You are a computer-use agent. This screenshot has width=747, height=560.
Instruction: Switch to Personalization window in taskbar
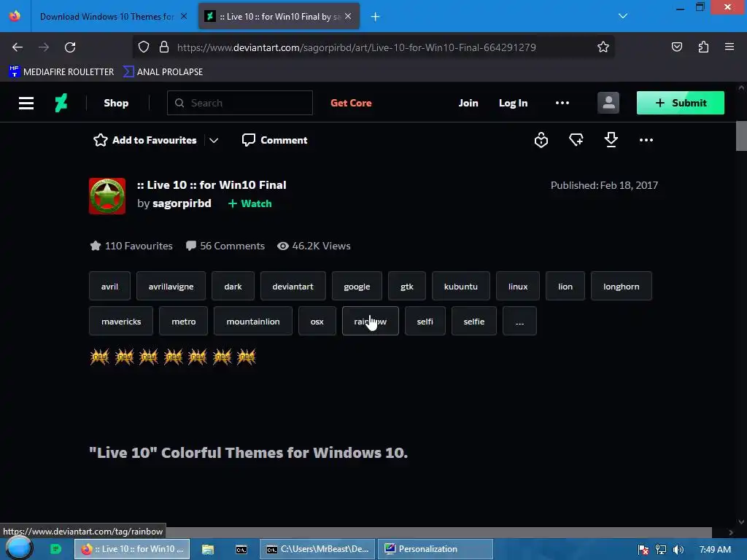coord(436,549)
